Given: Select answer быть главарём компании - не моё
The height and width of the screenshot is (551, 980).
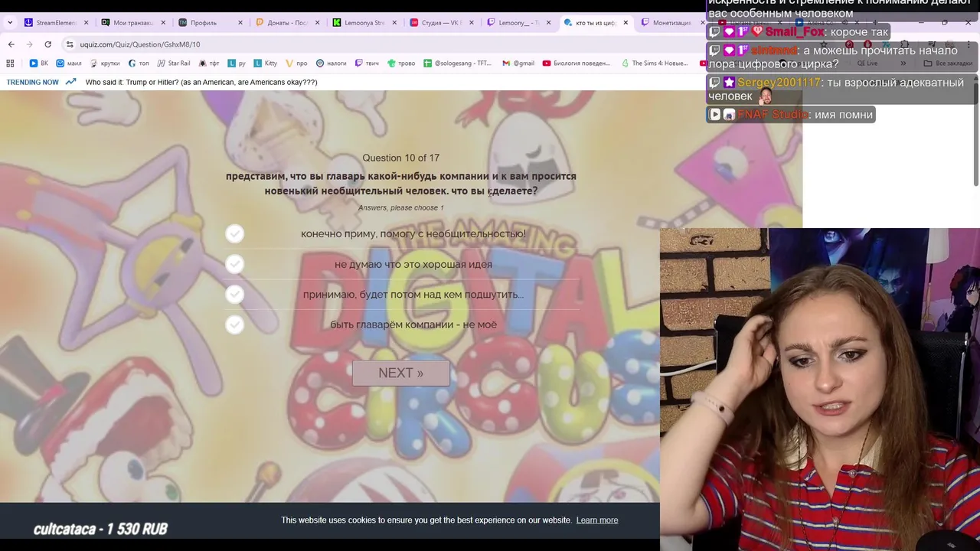Looking at the screenshot, I should (x=401, y=324).
